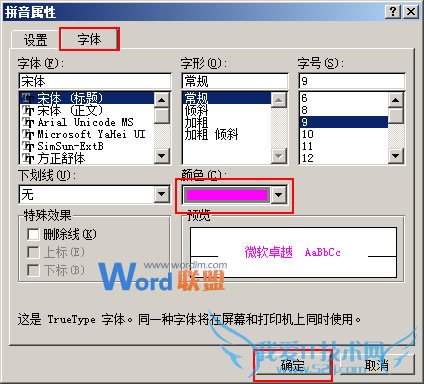
Task: Select Arial Unicode MS font
Action: pyautogui.click(x=87, y=122)
